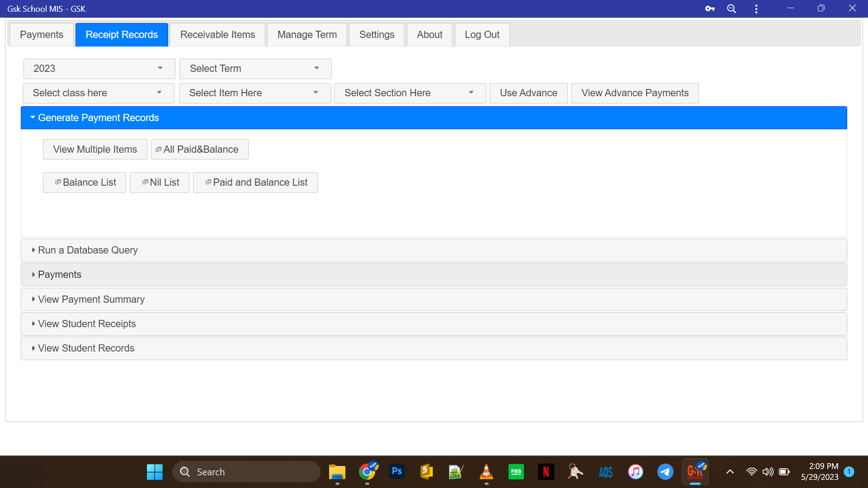The image size is (868, 488).
Task: Expand View Student Receipts section
Action: tap(87, 324)
